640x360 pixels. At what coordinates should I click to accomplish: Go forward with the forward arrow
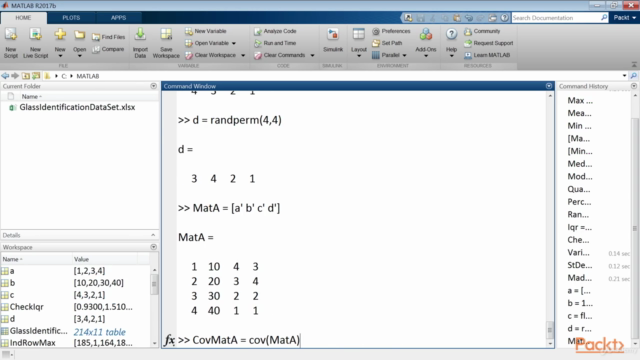[15, 76]
